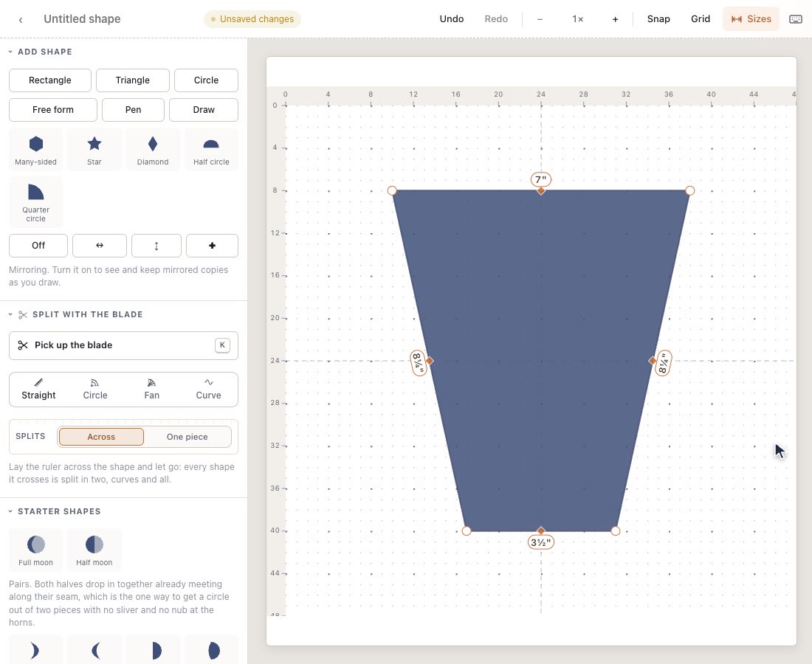Image resolution: width=812 pixels, height=664 pixels.
Task: Click the left 8¼" edge size label
Action: pos(418,363)
